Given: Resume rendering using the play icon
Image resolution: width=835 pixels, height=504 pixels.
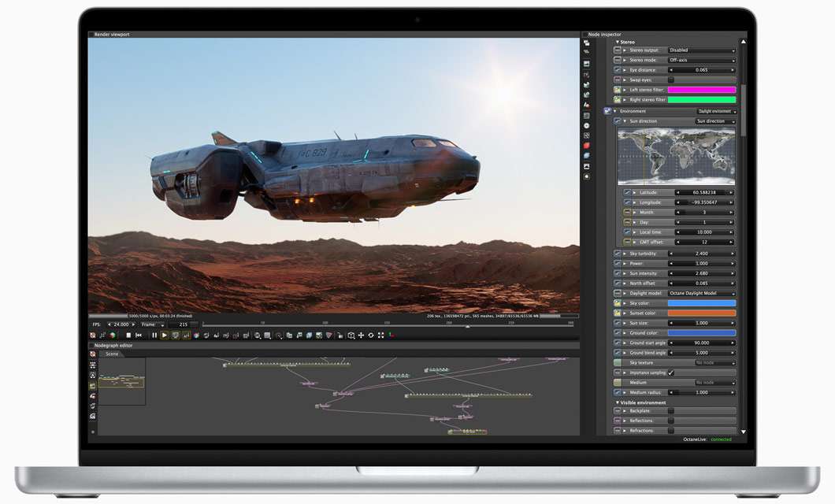Looking at the screenshot, I should pyautogui.click(x=165, y=334).
